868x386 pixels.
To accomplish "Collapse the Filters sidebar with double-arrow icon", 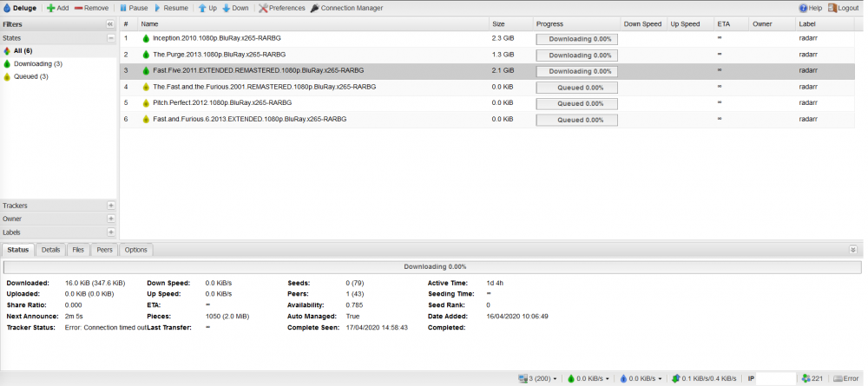I will click(x=109, y=24).
